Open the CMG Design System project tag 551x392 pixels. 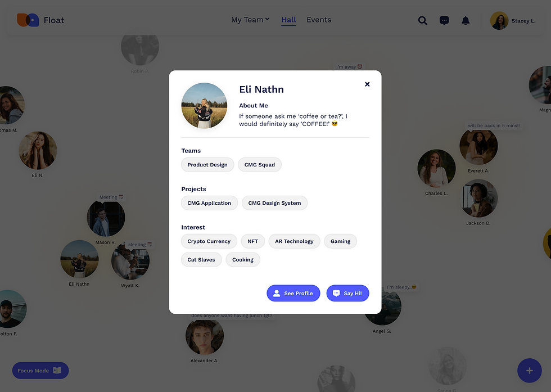tap(274, 203)
